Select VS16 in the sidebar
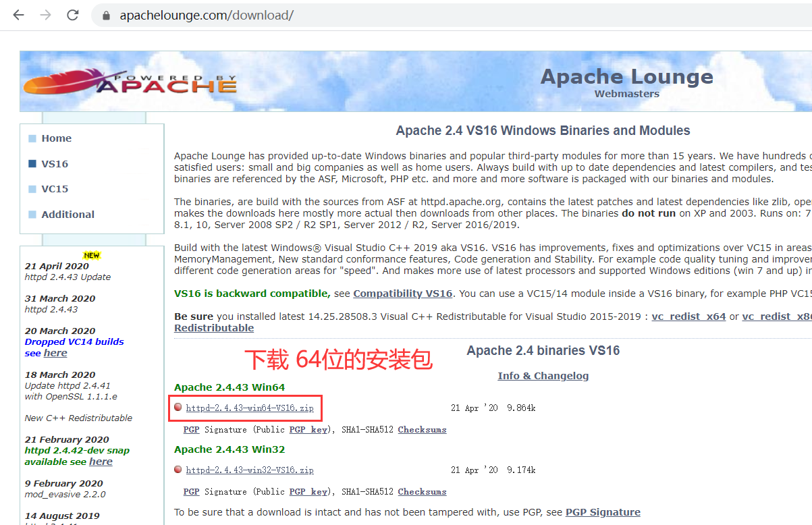Image resolution: width=812 pixels, height=525 pixels. (x=54, y=163)
